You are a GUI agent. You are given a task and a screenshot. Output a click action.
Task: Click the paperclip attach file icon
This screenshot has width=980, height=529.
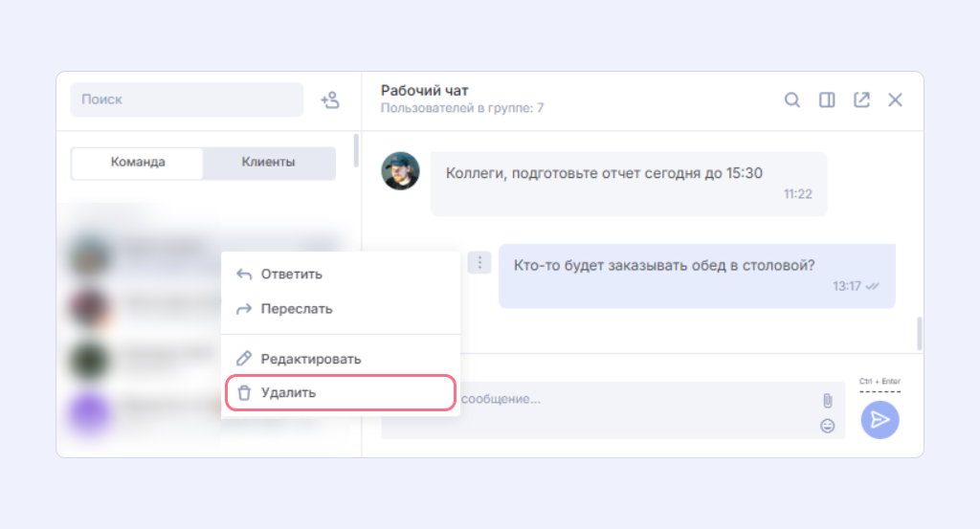pyautogui.click(x=827, y=401)
